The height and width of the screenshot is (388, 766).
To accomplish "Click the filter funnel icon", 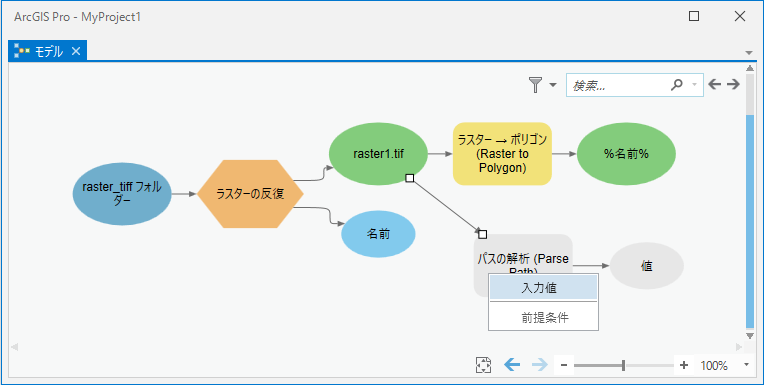I will coord(535,85).
